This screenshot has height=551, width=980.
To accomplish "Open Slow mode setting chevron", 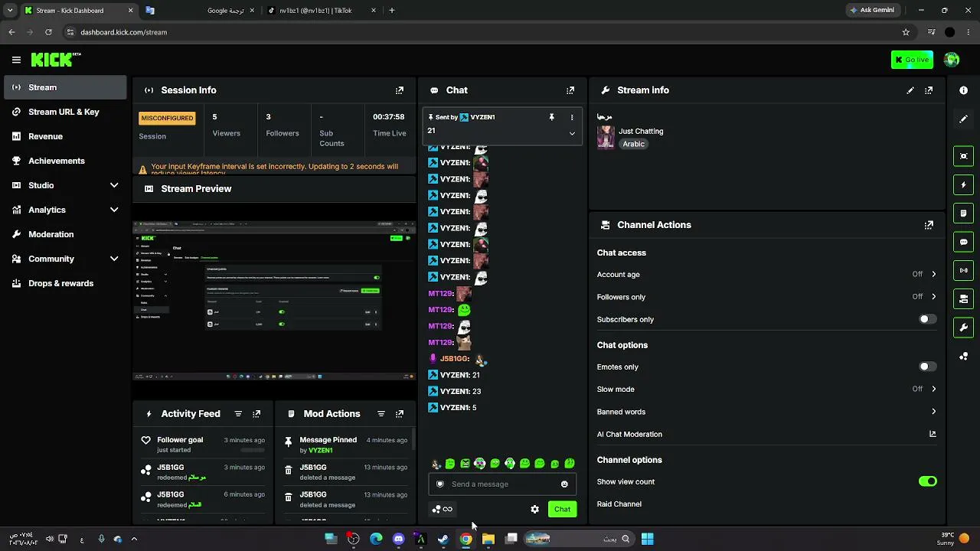I will tap(933, 389).
